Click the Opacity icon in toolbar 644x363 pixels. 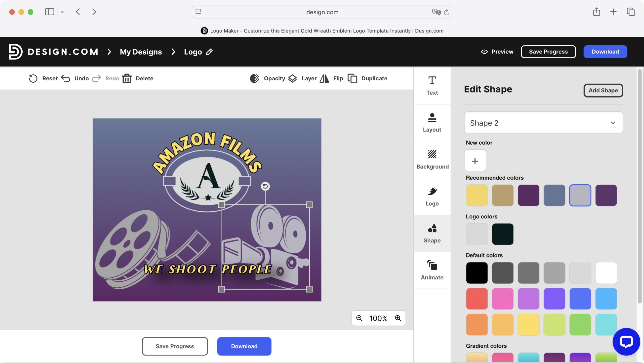[x=254, y=78]
